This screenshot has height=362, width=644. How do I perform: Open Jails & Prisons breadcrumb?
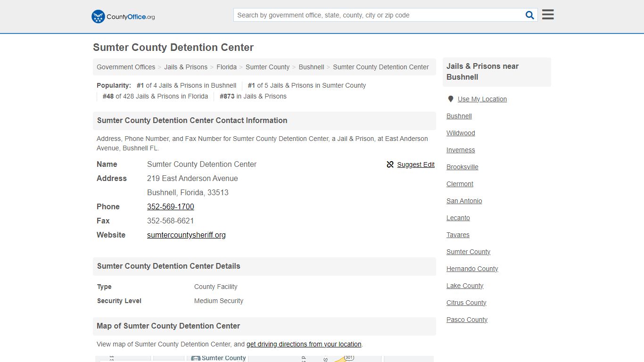pyautogui.click(x=186, y=67)
